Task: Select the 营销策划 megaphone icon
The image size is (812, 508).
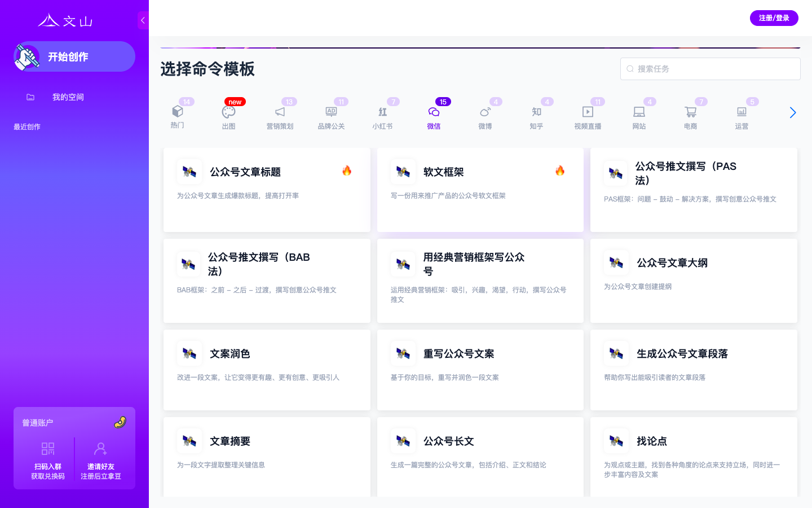Action: pos(280,113)
